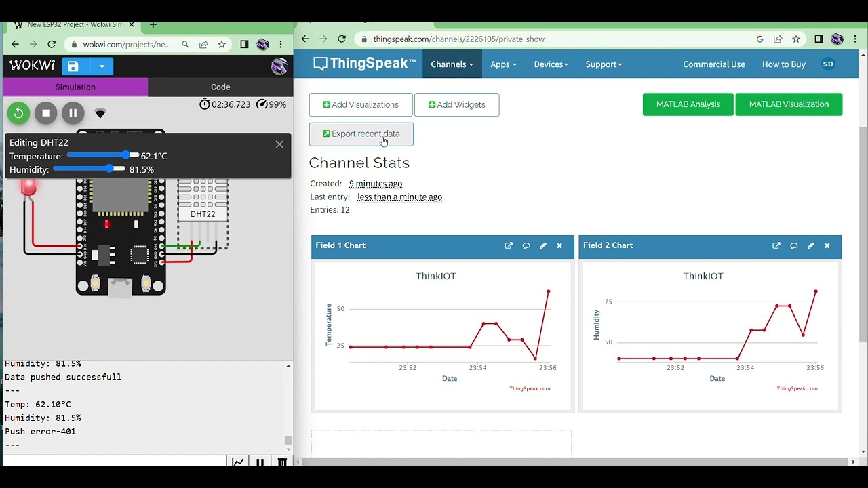The width and height of the screenshot is (868, 488).
Task: Click the thingspeak.com address bar
Action: [x=458, y=39]
